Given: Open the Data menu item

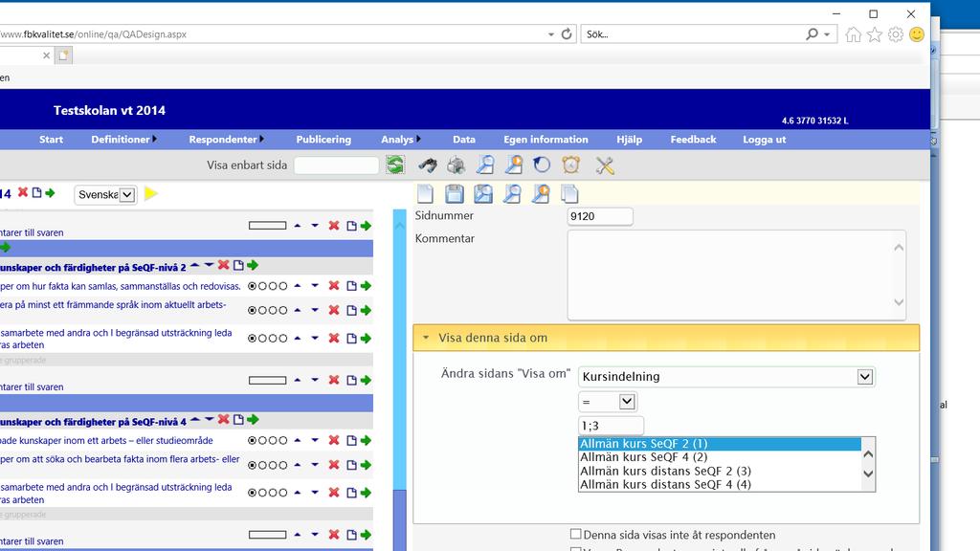Looking at the screenshot, I should (x=464, y=140).
